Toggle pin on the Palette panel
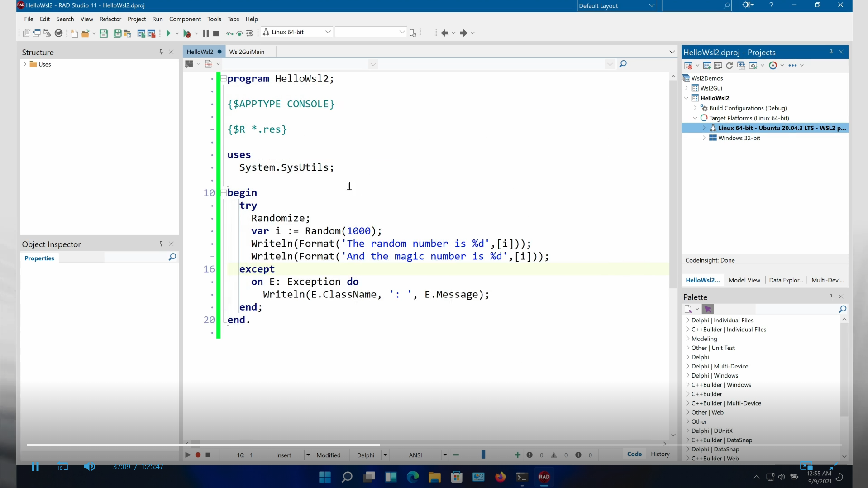 [x=831, y=297]
